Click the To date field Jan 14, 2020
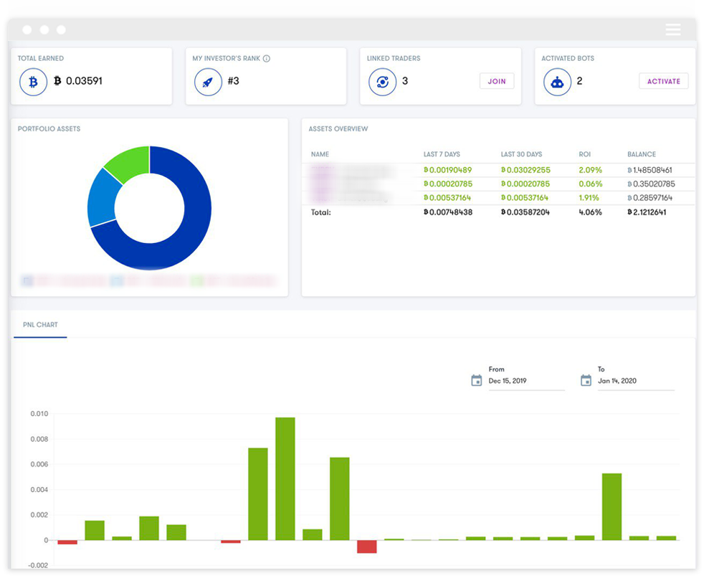709x588 pixels. pos(636,381)
